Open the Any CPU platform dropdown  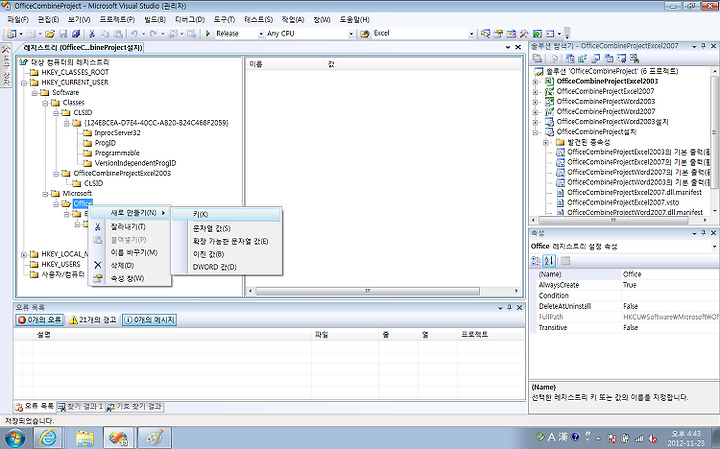pos(351,34)
